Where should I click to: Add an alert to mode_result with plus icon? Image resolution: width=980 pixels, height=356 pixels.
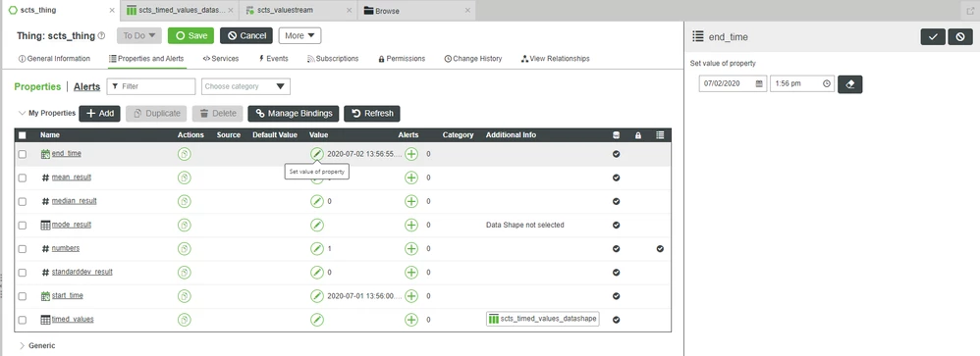tap(411, 225)
